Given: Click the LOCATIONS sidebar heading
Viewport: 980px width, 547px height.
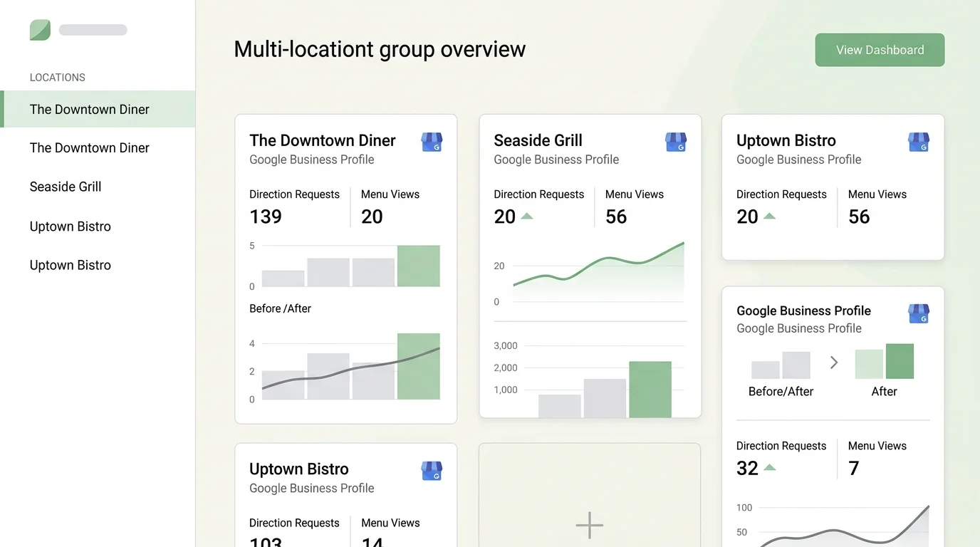Looking at the screenshot, I should (x=58, y=78).
